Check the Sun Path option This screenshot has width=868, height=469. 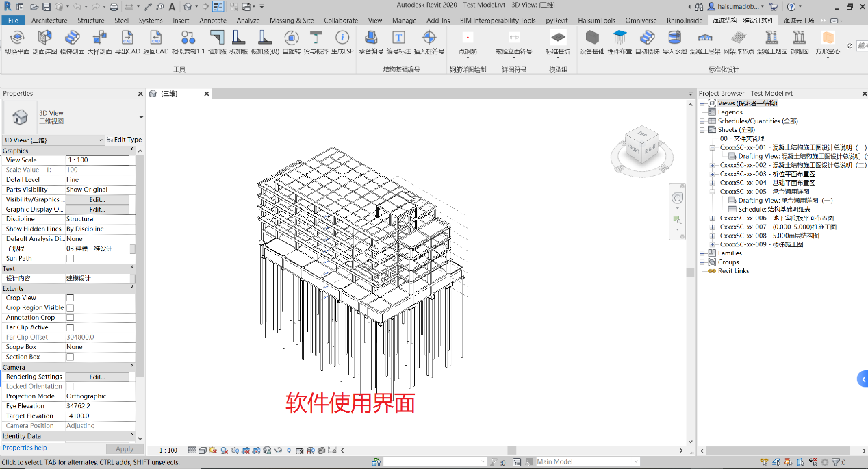(x=70, y=259)
